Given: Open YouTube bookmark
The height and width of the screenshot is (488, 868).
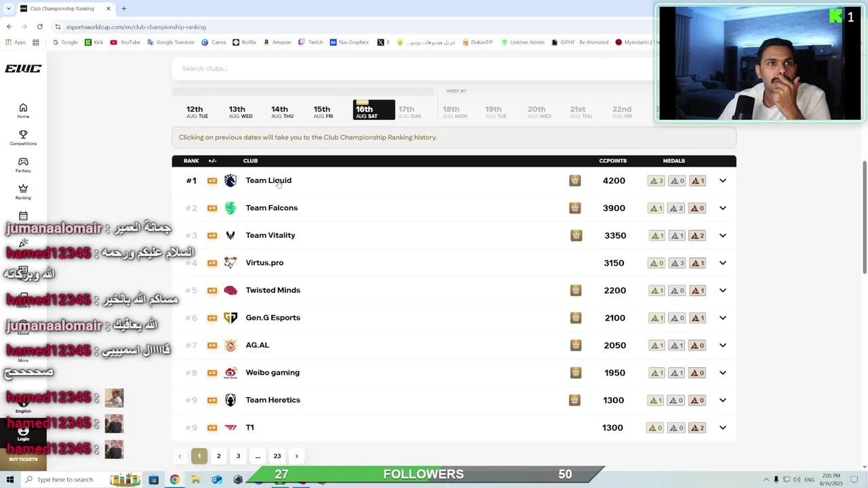Looking at the screenshot, I should pos(125,42).
